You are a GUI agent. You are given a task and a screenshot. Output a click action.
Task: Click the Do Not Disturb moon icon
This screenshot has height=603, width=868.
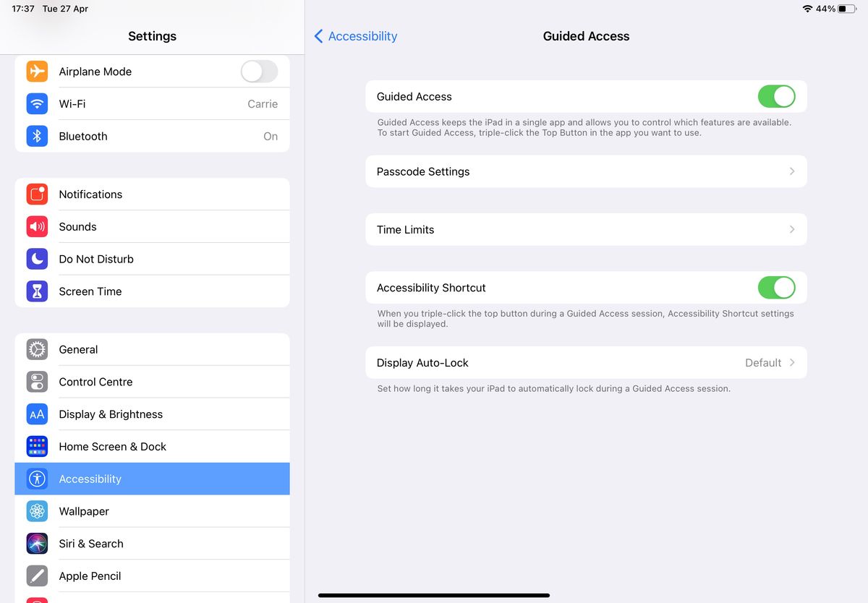(37, 259)
